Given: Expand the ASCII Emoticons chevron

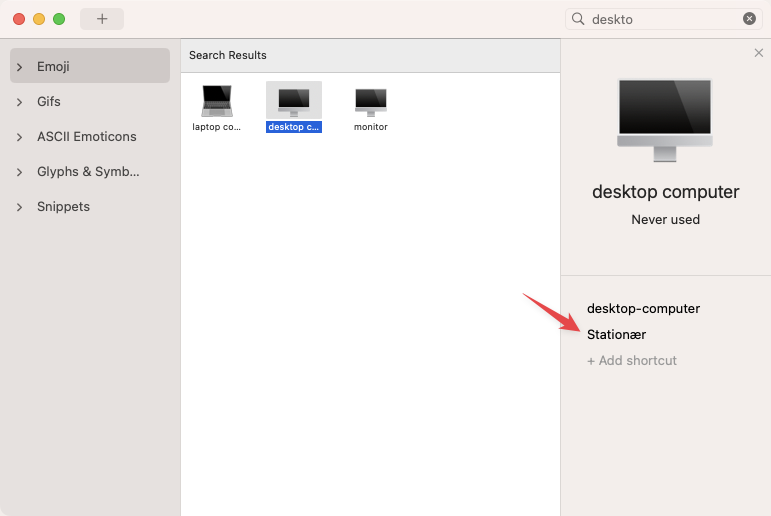Looking at the screenshot, I should pyautogui.click(x=20, y=137).
